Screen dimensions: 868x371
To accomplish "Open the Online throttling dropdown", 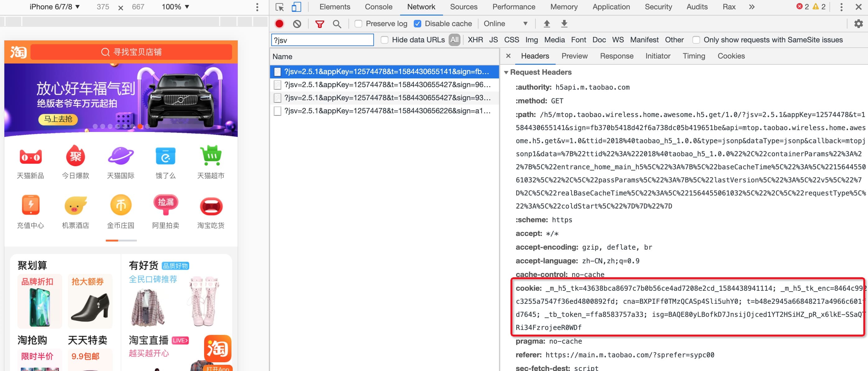I will coord(505,24).
